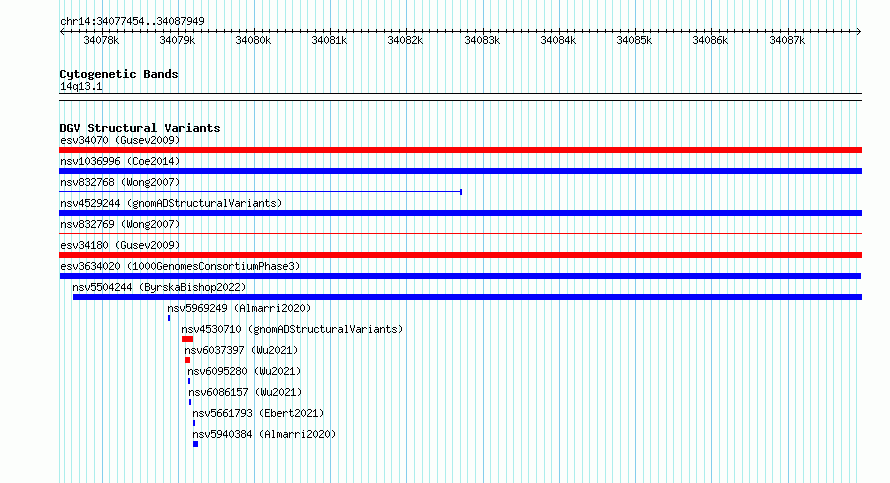This screenshot has height=483, width=890.
Task: Click the 34079k ruler label
Action: pos(177,40)
